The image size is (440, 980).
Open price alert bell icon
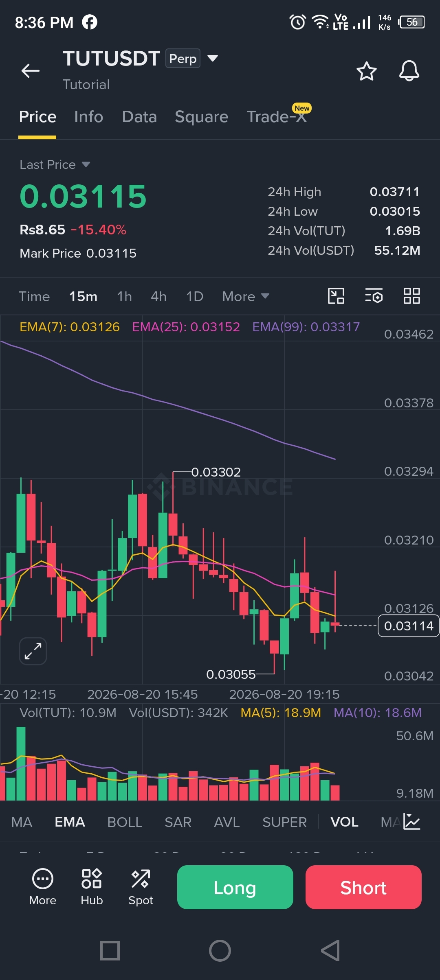click(409, 71)
